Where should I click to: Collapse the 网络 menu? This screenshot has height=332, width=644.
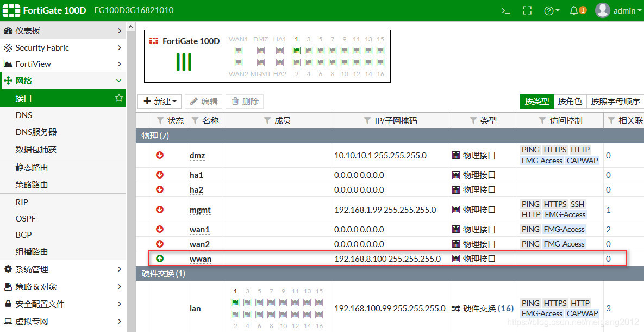click(x=63, y=81)
